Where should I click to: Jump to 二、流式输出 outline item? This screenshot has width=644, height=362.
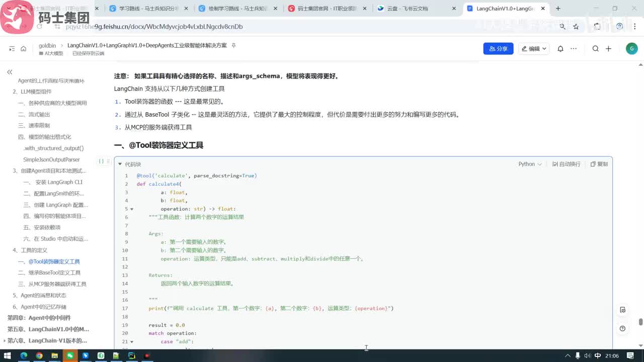[34, 114]
